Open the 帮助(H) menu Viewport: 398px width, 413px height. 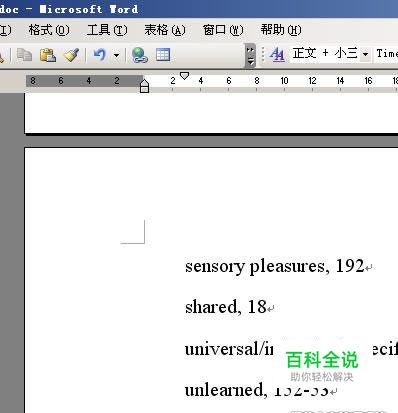click(x=281, y=30)
